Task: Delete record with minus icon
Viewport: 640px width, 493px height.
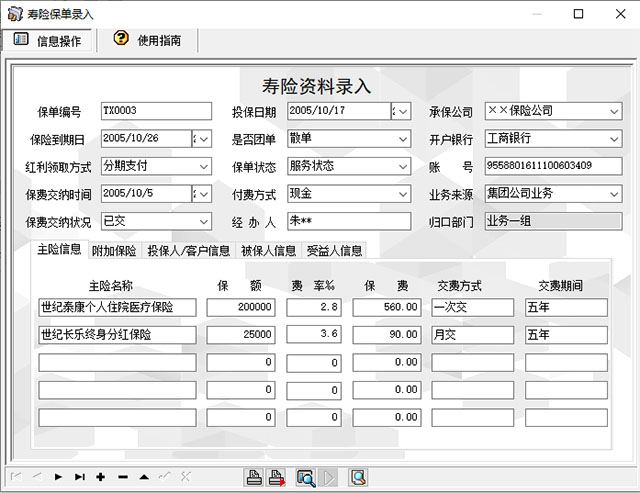Action: (x=123, y=477)
